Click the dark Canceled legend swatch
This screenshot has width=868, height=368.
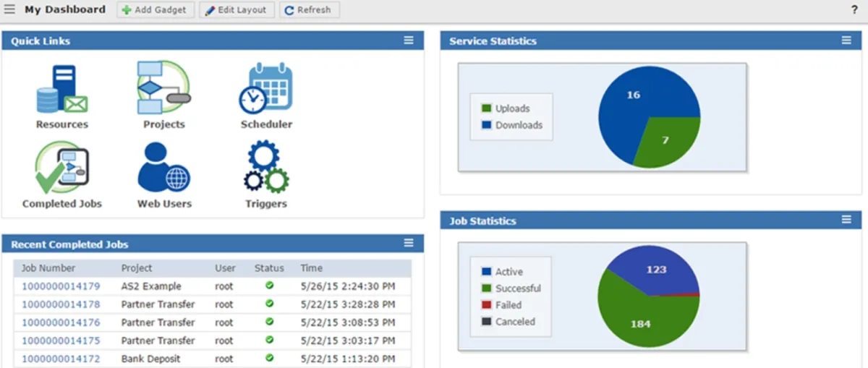click(x=487, y=322)
